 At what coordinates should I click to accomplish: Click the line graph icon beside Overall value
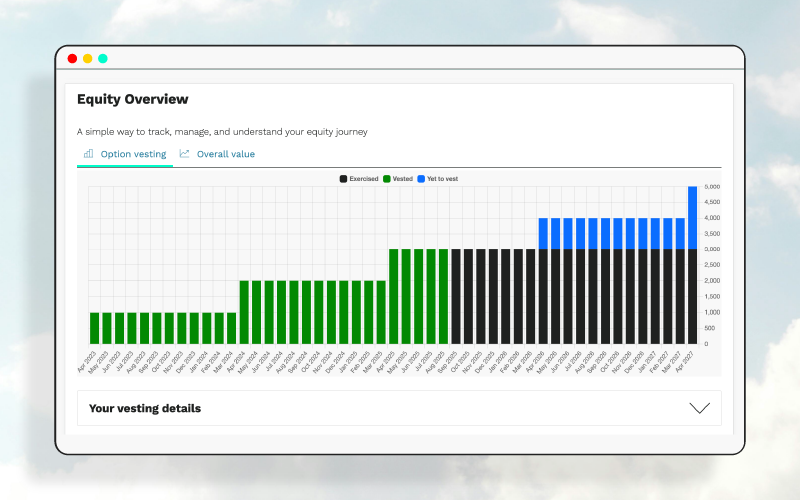(x=184, y=154)
